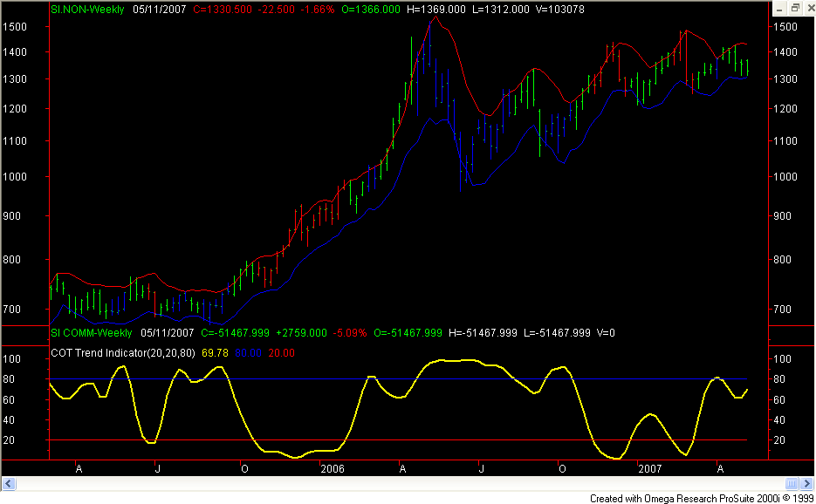Click the C=-51467.999 commercial close value
816x504 pixels.
pos(236,333)
